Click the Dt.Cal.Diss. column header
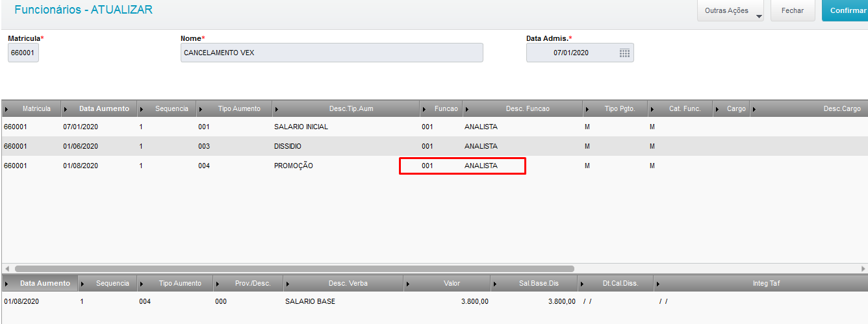Screen dimensions: 868x324 [x=616, y=283]
